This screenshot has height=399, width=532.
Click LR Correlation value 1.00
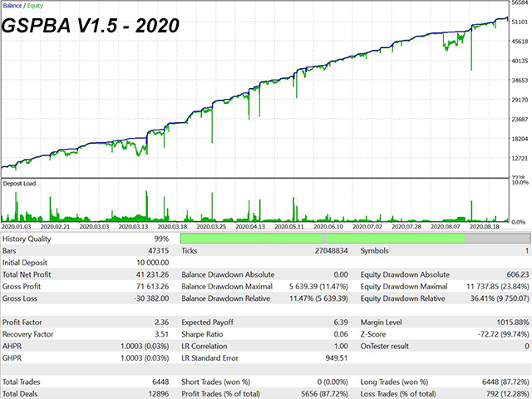tap(341, 346)
